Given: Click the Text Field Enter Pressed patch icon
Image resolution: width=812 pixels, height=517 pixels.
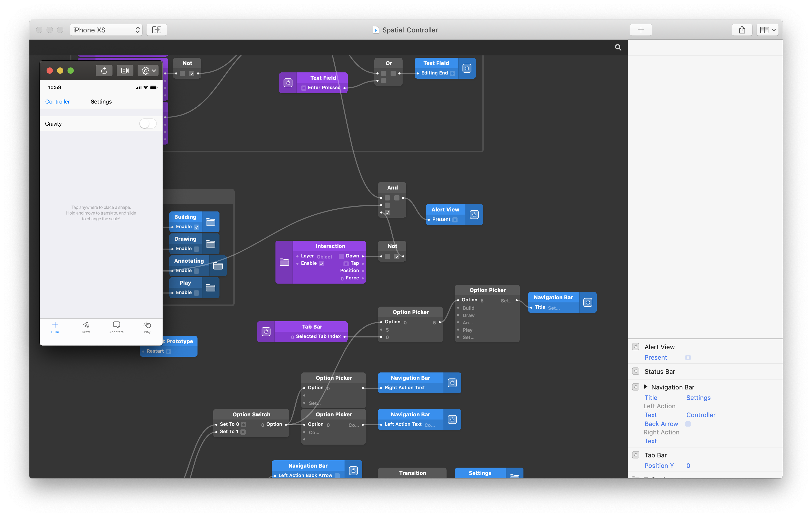Looking at the screenshot, I should (288, 83).
